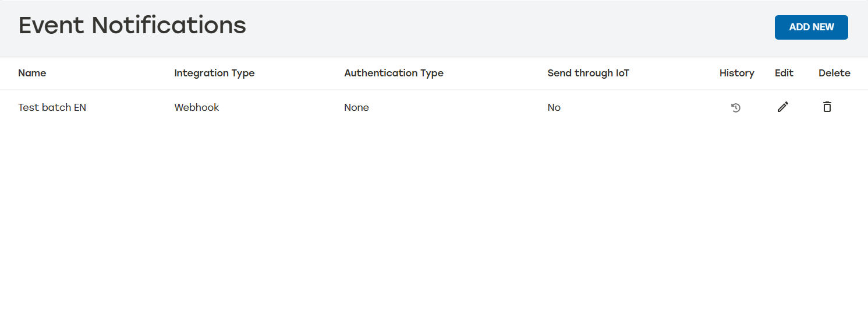Click the No value under Send through IoT

554,107
